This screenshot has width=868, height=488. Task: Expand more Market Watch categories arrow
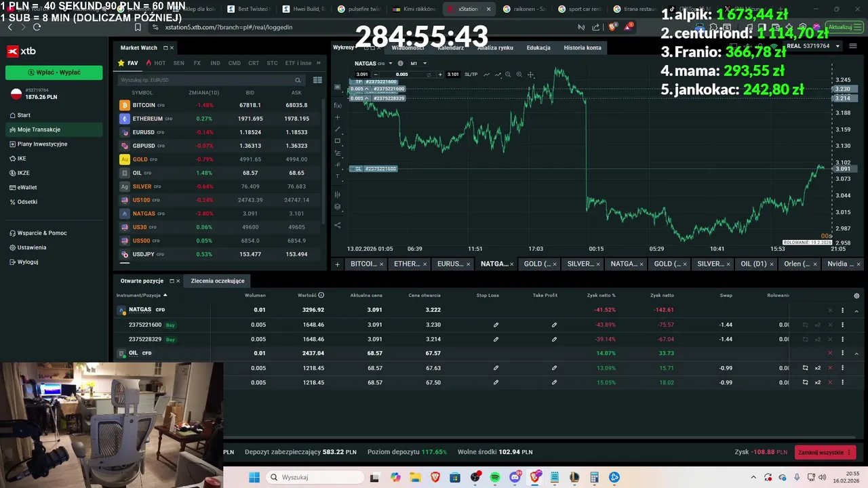[x=319, y=63]
